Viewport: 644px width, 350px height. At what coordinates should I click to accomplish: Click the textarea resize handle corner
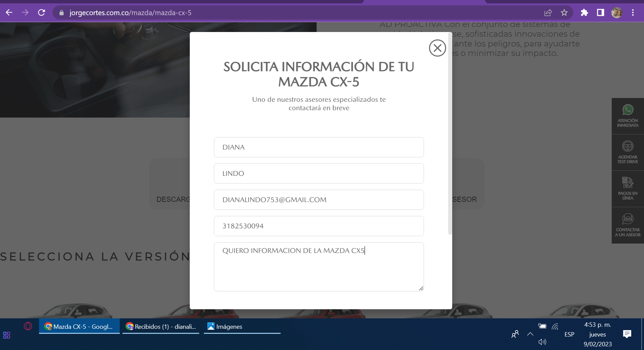click(421, 288)
